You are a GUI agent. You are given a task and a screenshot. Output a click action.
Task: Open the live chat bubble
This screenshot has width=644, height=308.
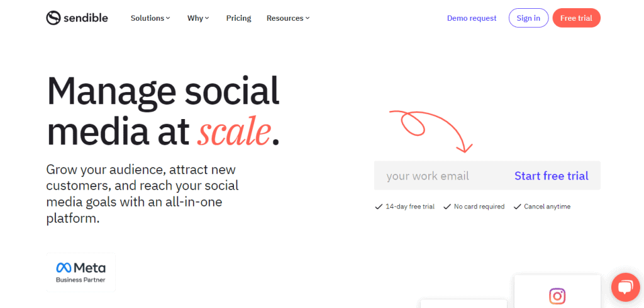point(626,287)
